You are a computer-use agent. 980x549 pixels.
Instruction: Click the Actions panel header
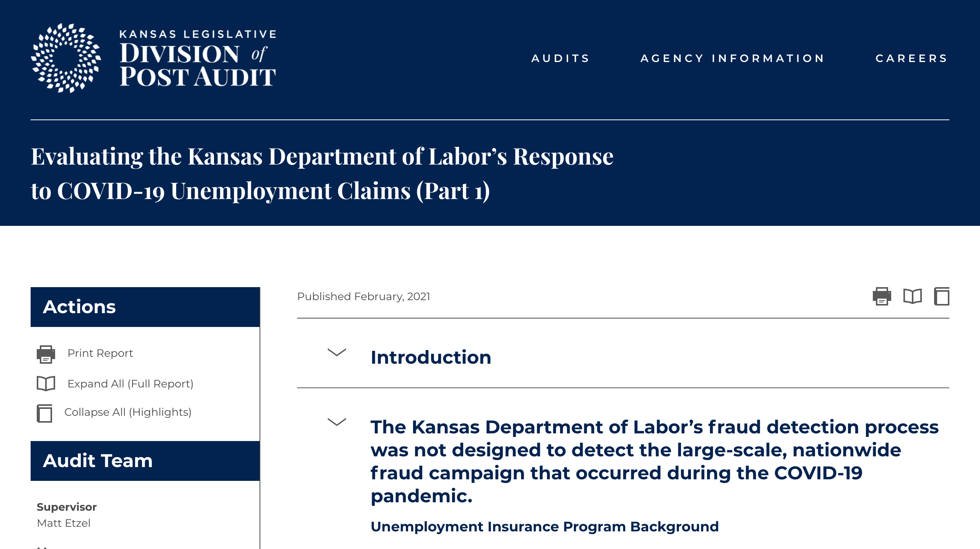point(145,307)
